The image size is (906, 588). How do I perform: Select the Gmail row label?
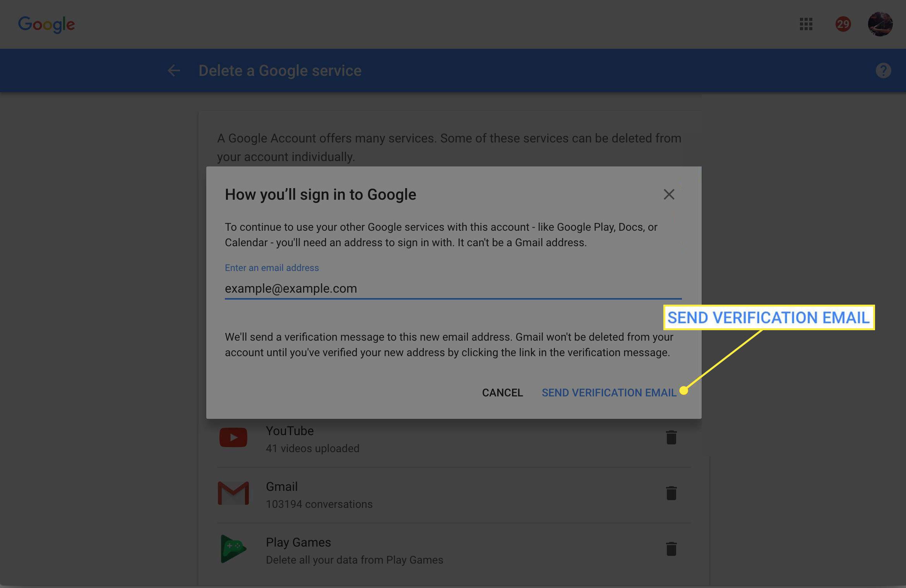point(281,487)
